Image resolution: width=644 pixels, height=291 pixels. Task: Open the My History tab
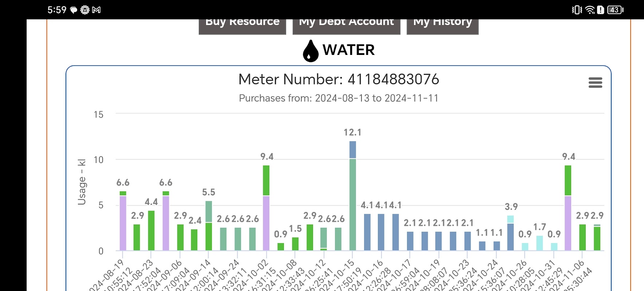coord(442,24)
